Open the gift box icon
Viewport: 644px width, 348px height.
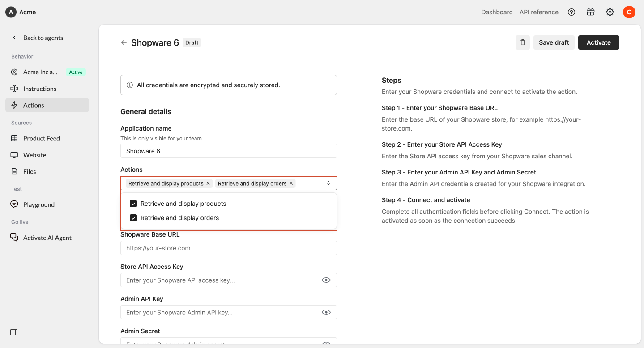click(x=591, y=12)
